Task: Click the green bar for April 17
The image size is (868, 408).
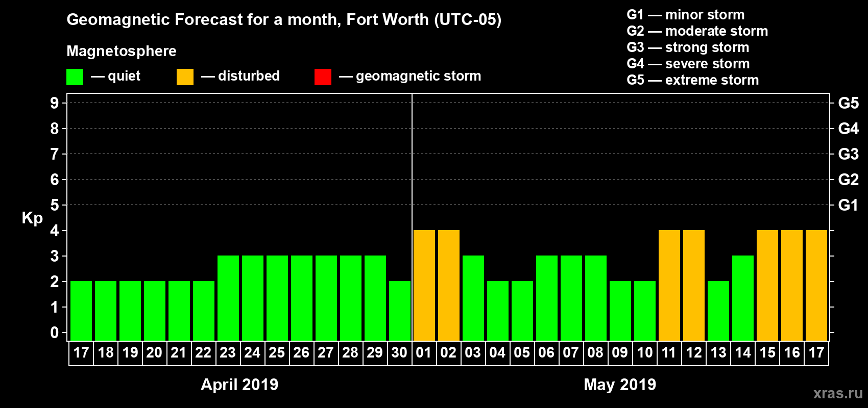Action: click(81, 311)
